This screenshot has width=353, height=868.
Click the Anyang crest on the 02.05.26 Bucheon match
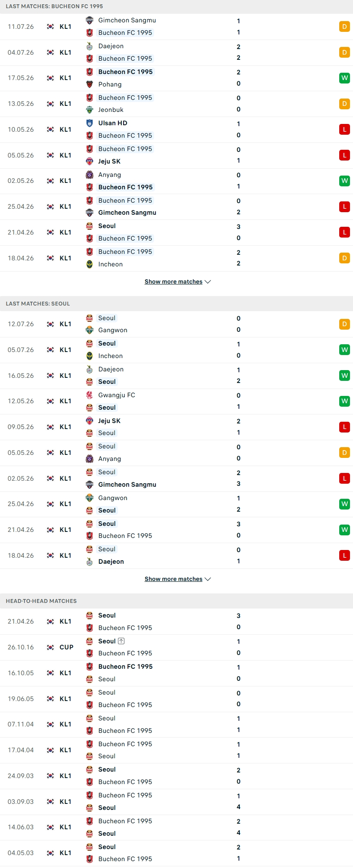coord(90,175)
